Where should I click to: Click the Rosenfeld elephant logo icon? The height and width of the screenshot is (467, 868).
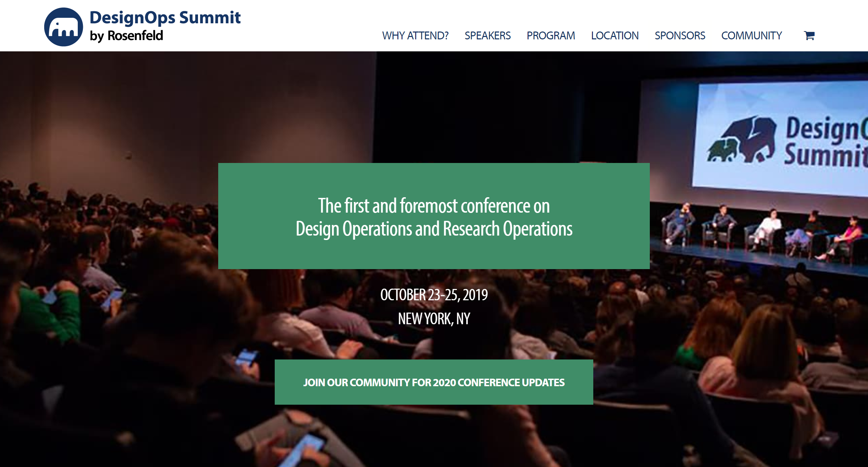coord(63,27)
